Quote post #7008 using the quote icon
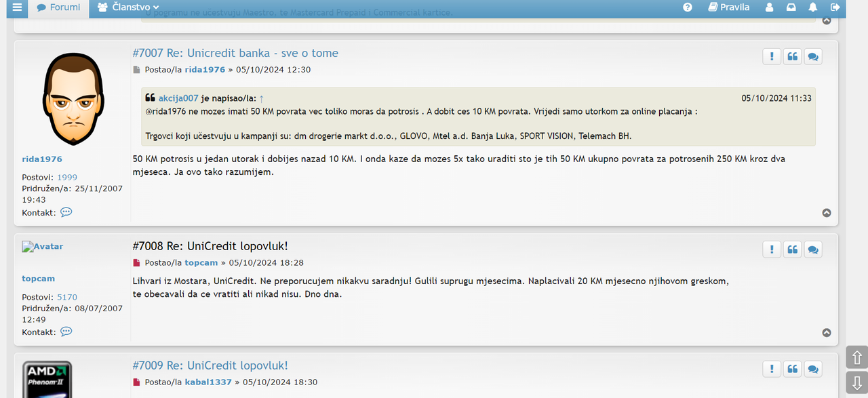 tap(792, 250)
